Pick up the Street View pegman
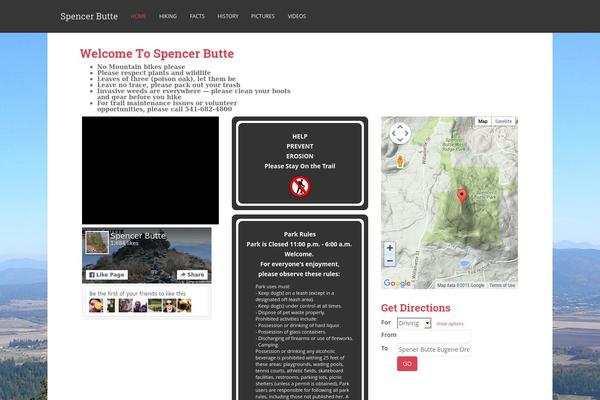This screenshot has width=600, height=400. coord(400,161)
